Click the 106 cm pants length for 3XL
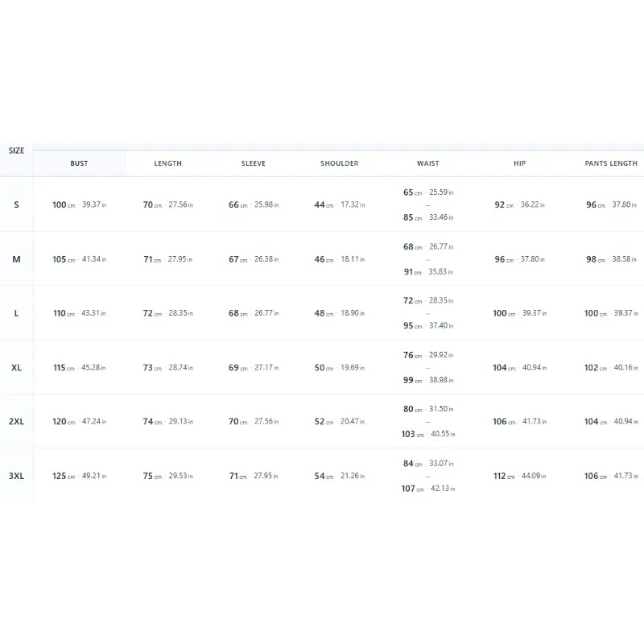 [596, 476]
